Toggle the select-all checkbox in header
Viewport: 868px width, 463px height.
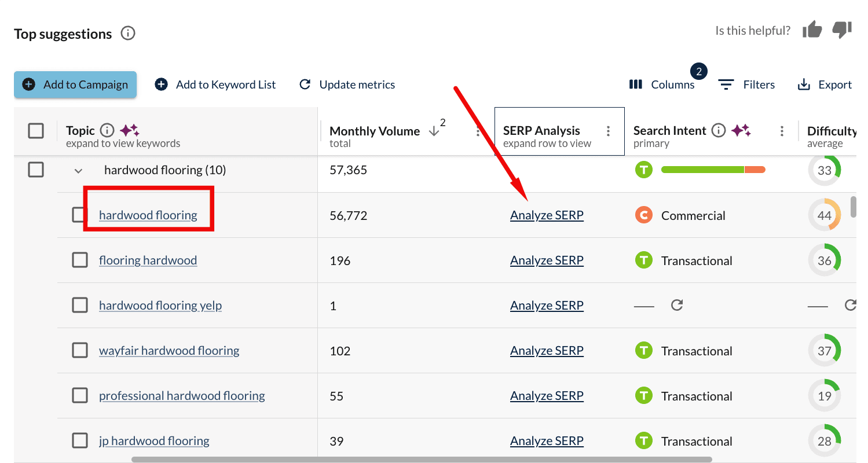click(x=36, y=131)
